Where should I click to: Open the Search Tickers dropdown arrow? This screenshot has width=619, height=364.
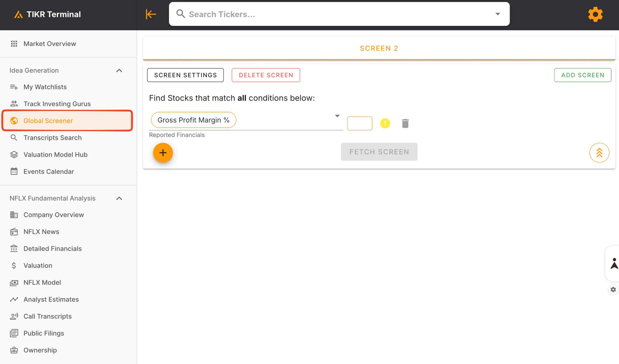(498, 14)
